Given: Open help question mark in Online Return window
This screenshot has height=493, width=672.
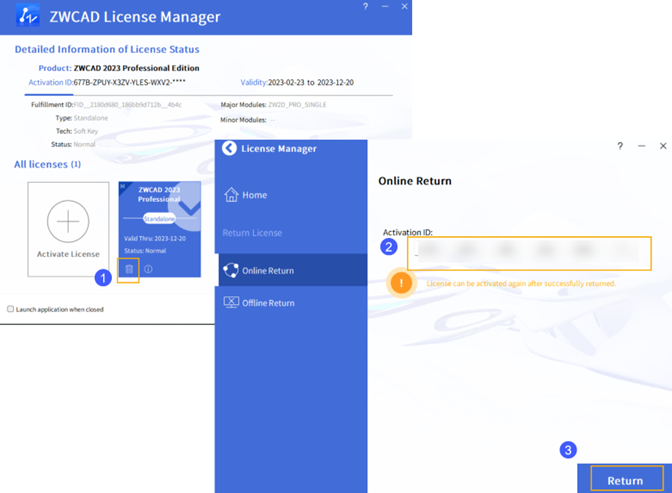Looking at the screenshot, I should pos(620,146).
